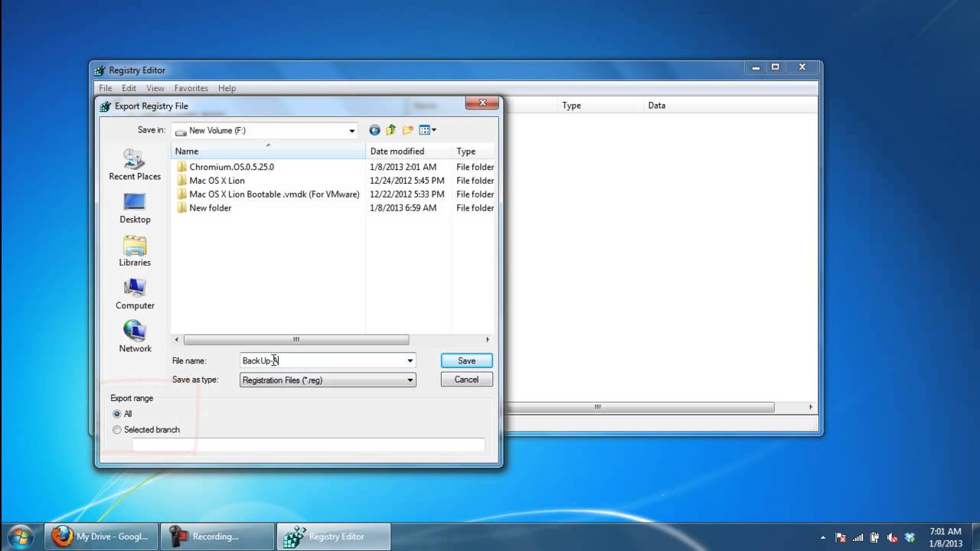The image size is (980, 551).
Task: Click the power battery tray icon
Action: [x=875, y=537]
